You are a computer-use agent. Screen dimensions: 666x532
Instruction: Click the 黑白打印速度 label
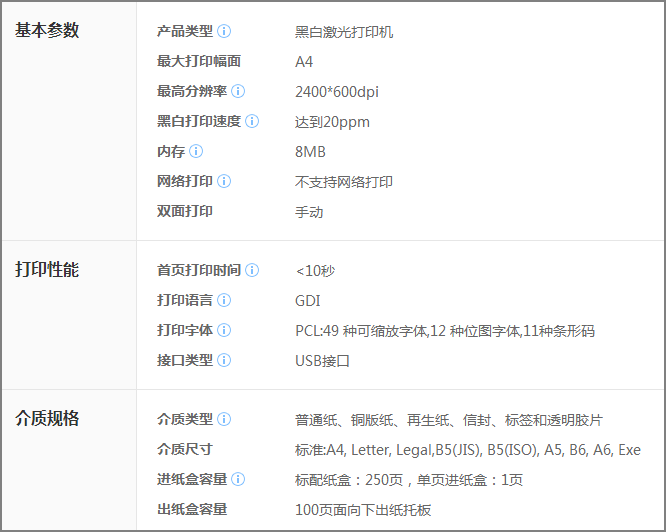tap(199, 121)
